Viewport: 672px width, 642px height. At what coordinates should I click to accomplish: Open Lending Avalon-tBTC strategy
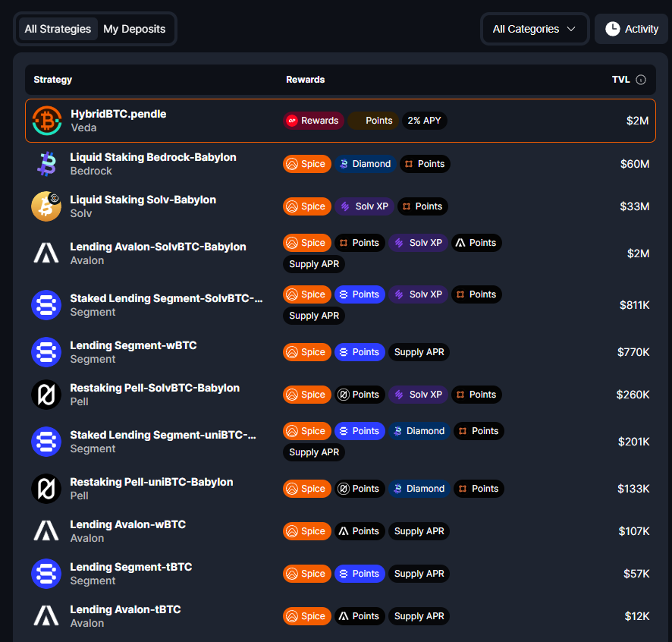pyautogui.click(x=126, y=609)
